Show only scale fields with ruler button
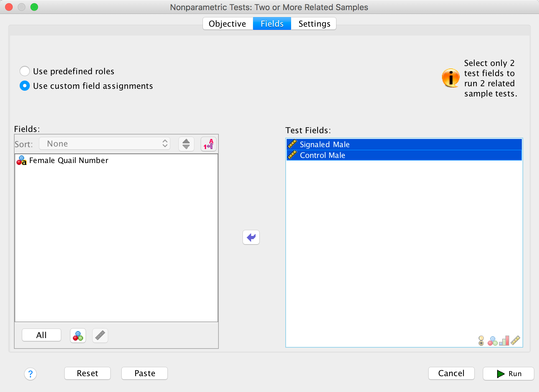The height and width of the screenshot is (392, 539). [100, 336]
